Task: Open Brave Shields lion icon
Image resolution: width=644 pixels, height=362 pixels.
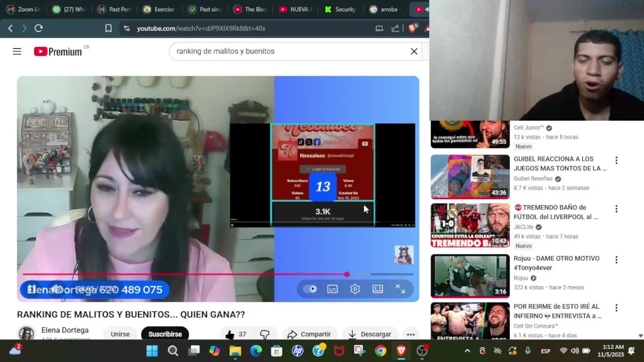Action: point(412,29)
